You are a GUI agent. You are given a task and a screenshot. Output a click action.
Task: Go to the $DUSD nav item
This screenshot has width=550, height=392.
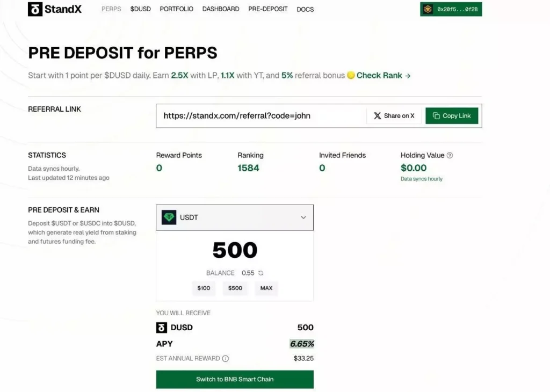tap(140, 9)
